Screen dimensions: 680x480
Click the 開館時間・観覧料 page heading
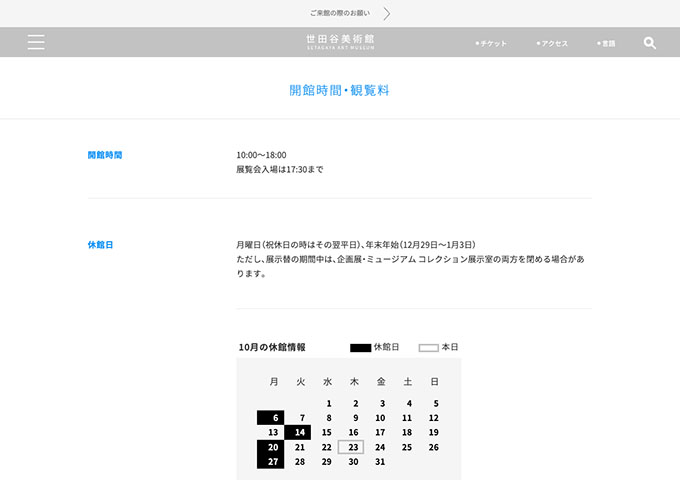pos(339,90)
